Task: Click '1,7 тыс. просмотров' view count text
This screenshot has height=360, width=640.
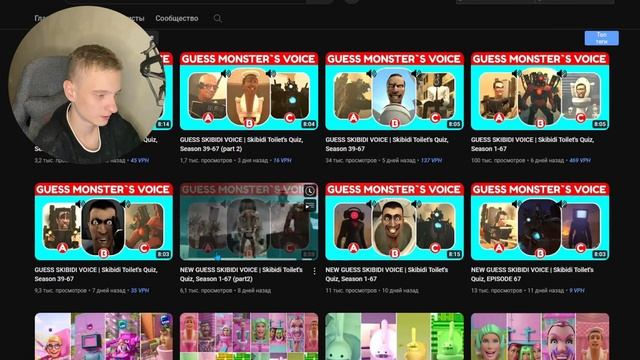Action: pos(206,160)
